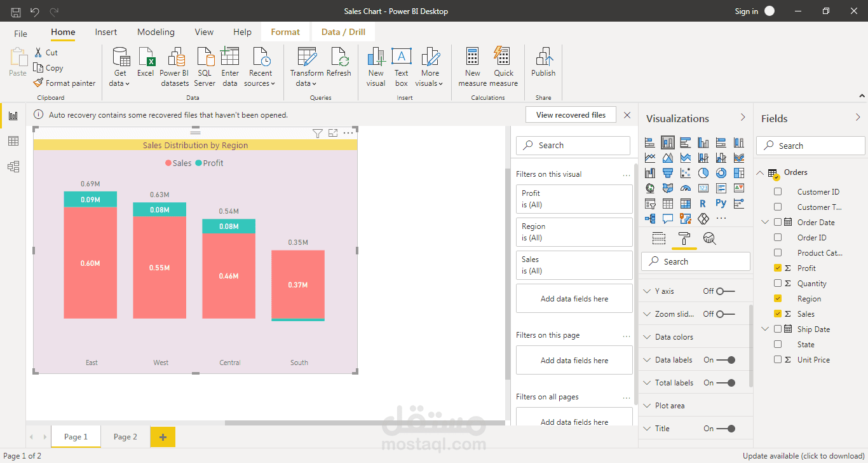The height and width of the screenshot is (463, 868).
Task: Choose the line chart visualization icon
Action: pos(650,157)
